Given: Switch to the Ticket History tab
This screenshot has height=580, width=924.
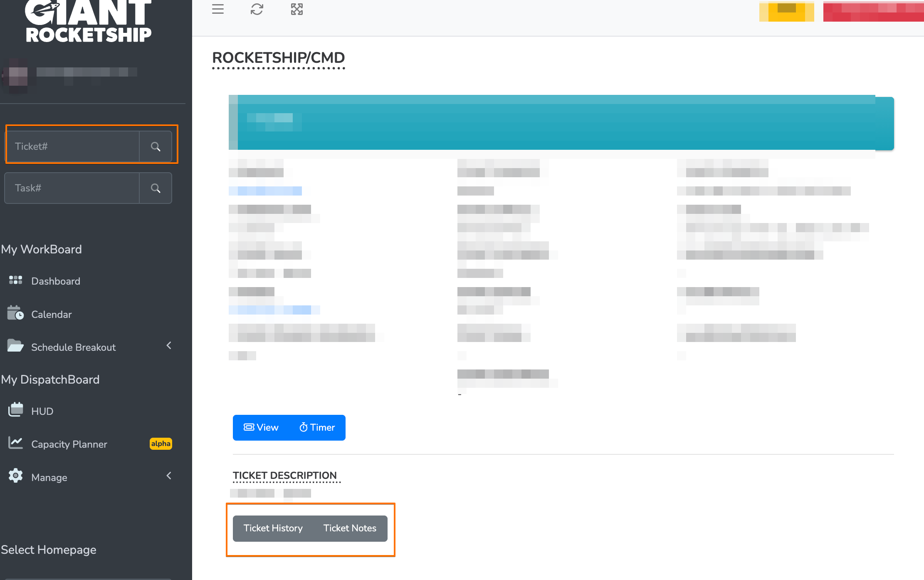Looking at the screenshot, I should coord(273,528).
